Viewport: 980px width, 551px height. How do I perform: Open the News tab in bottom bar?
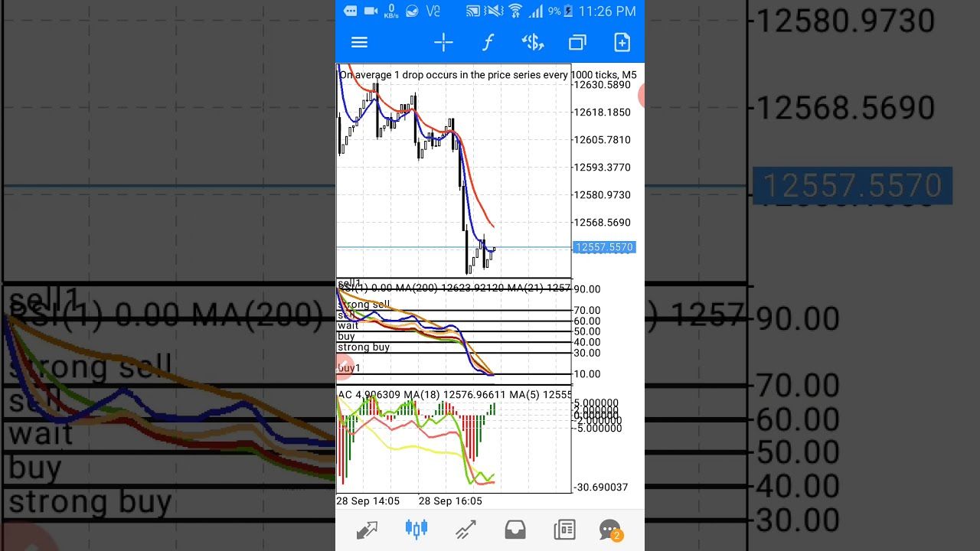coord(564,530)
